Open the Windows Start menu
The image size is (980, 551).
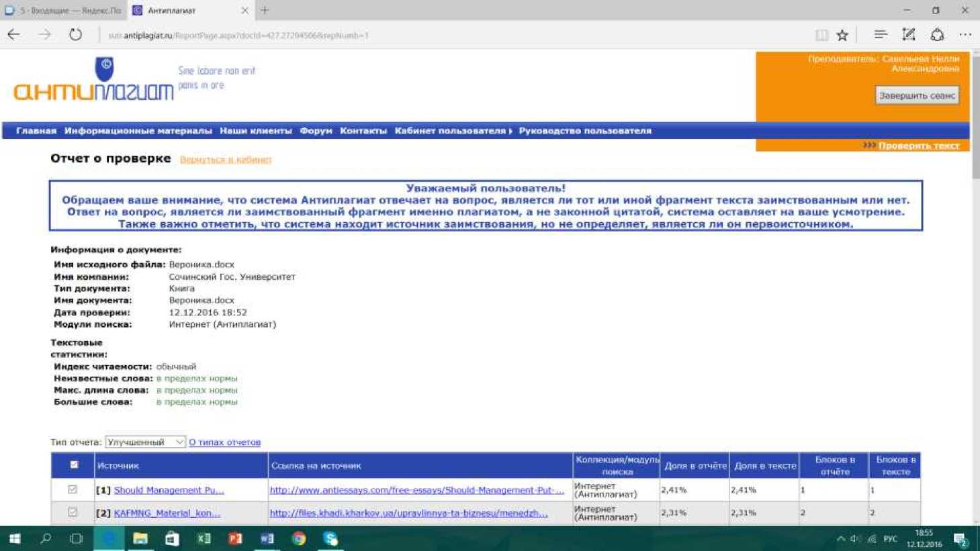[14, 538]
